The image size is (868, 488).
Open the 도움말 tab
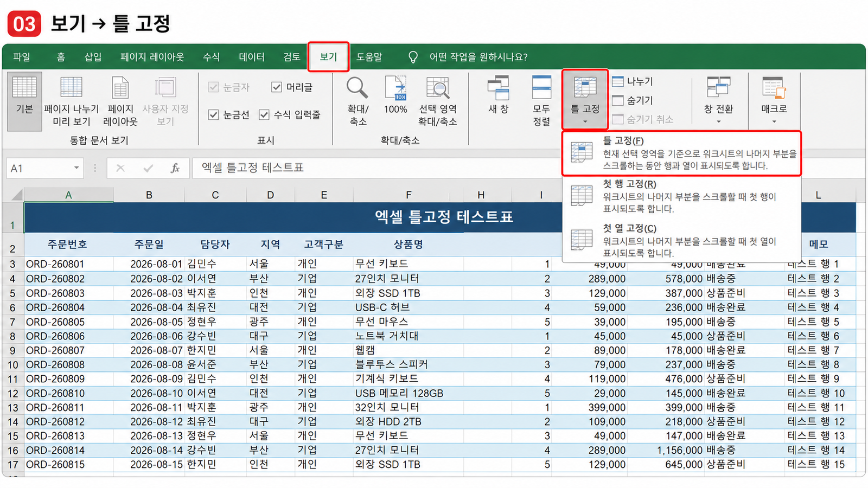[369, 57]
